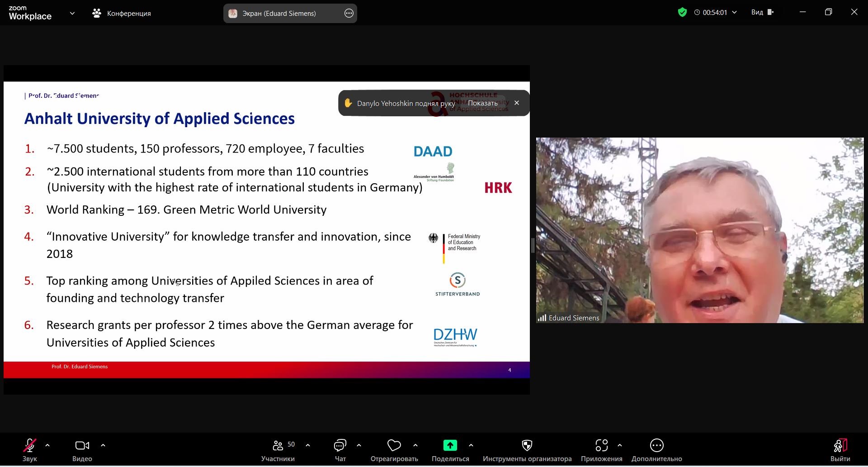This screenshot has height=467, width=868.
Task: Click the green encryption shield icon
Action: coord(682,13)
